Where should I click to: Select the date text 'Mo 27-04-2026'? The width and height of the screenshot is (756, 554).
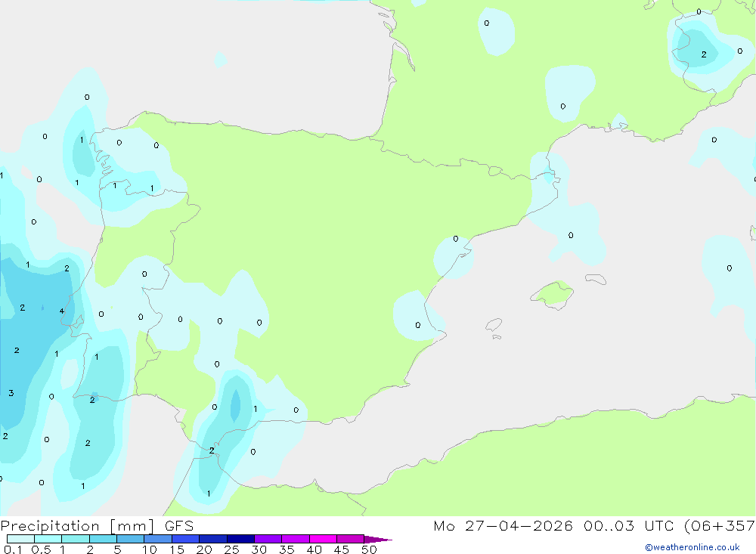click(x=503, y=526)
